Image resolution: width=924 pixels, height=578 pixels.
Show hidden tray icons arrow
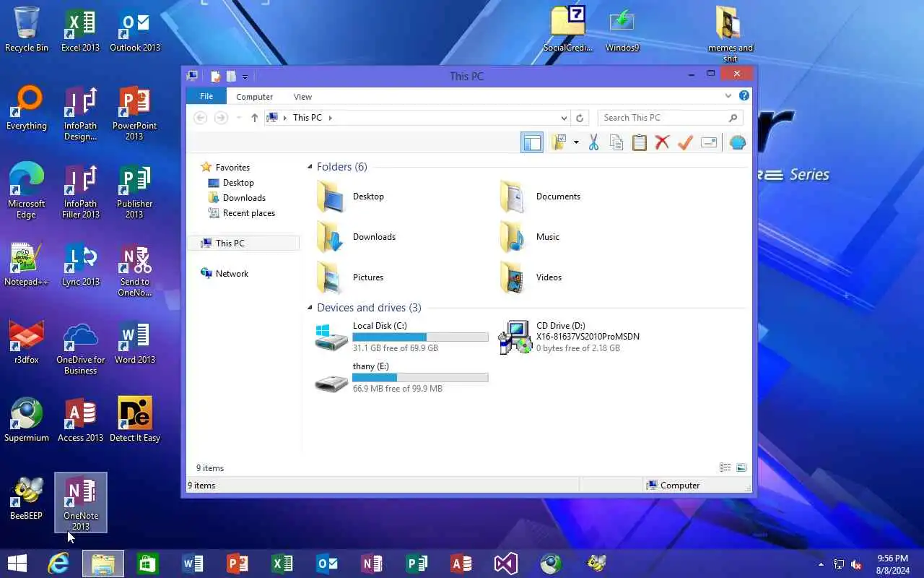point(821,564)
